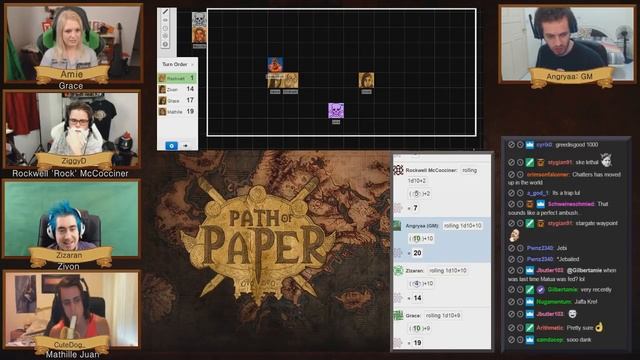Viewport: 640px width, 360px height.
Task: Ban a_god_1 using the ban icon
Action: [x=511, y=193]
